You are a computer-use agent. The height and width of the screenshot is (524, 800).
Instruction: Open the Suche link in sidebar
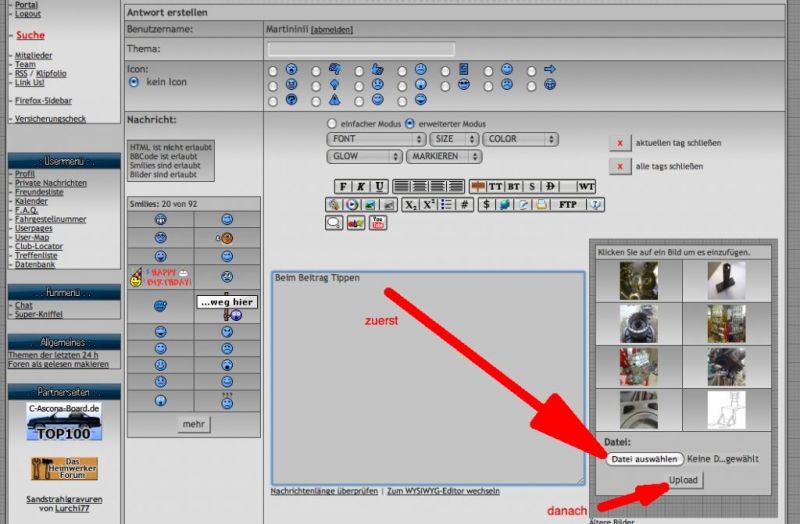30,35
